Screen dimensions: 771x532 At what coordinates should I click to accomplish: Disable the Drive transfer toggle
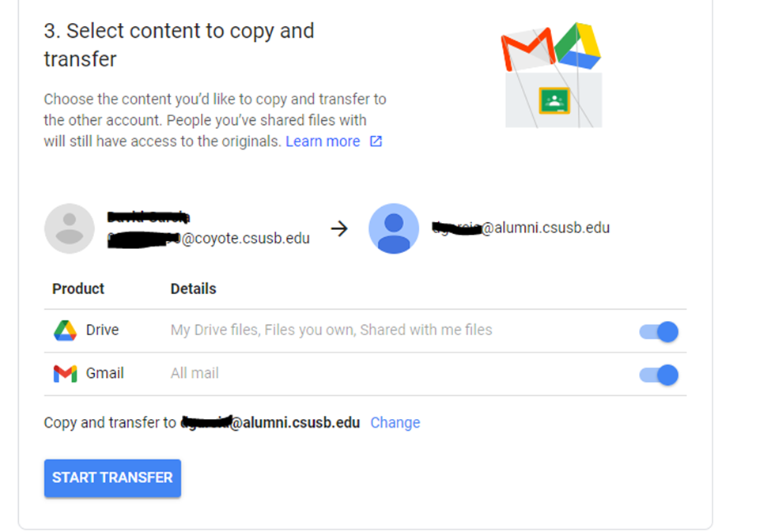659,332
